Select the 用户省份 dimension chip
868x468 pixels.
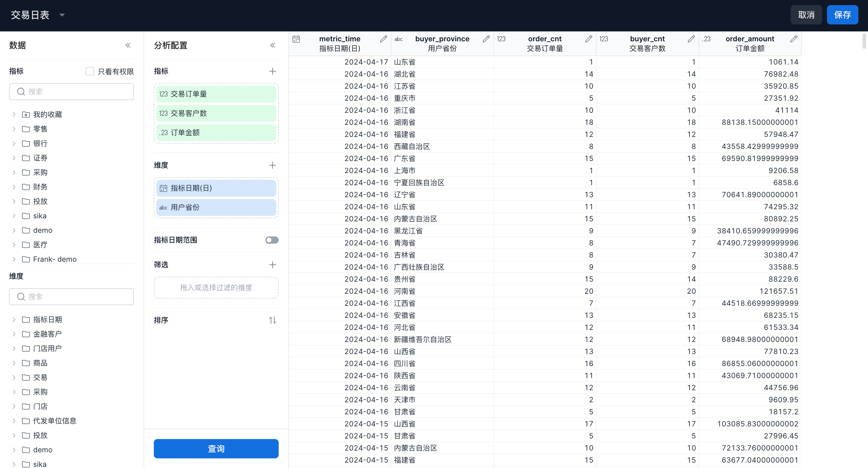216,207
